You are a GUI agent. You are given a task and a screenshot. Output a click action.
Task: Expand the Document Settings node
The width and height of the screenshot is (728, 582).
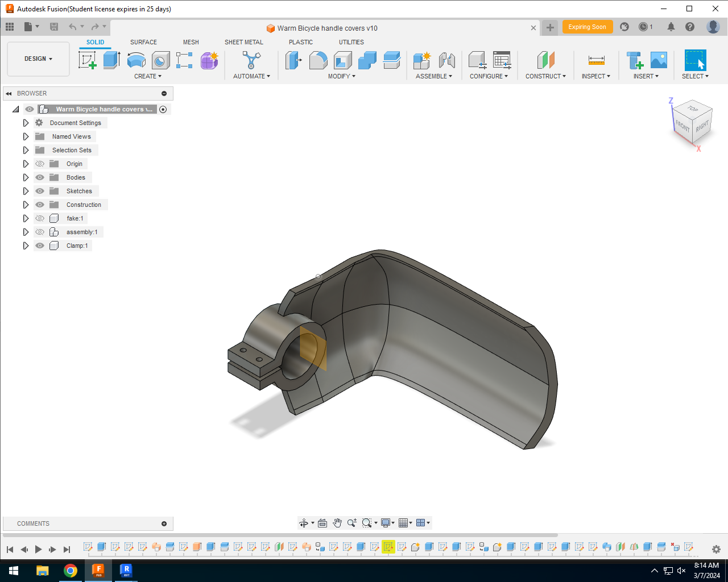click(x=26, y=123)
